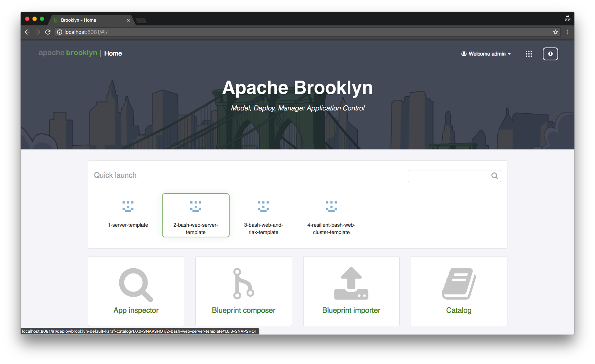Expand the Welcome admin dropdown
The height and width of the screenshot is (364, 595).
coord(486,54)
